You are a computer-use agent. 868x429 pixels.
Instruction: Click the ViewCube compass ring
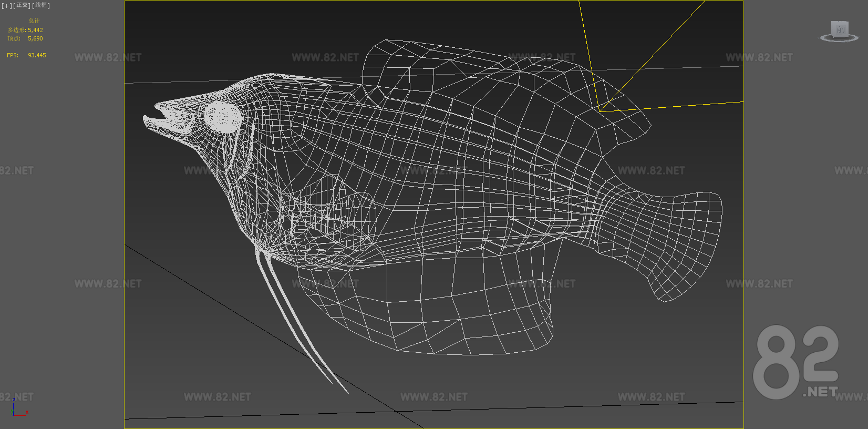pyautogui.click(x=839, y=39)
